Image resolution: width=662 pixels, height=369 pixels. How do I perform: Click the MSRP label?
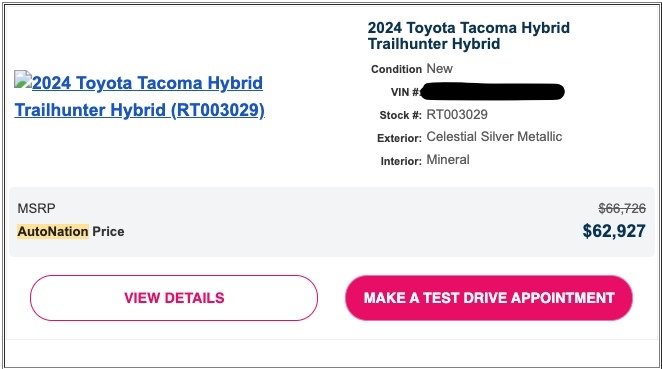pos(36,208)
